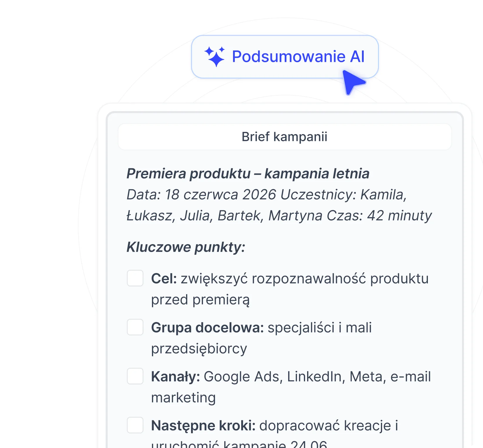Click the date text 18 czerwca 2026
The image size is (483, 448).
[220, 195]
